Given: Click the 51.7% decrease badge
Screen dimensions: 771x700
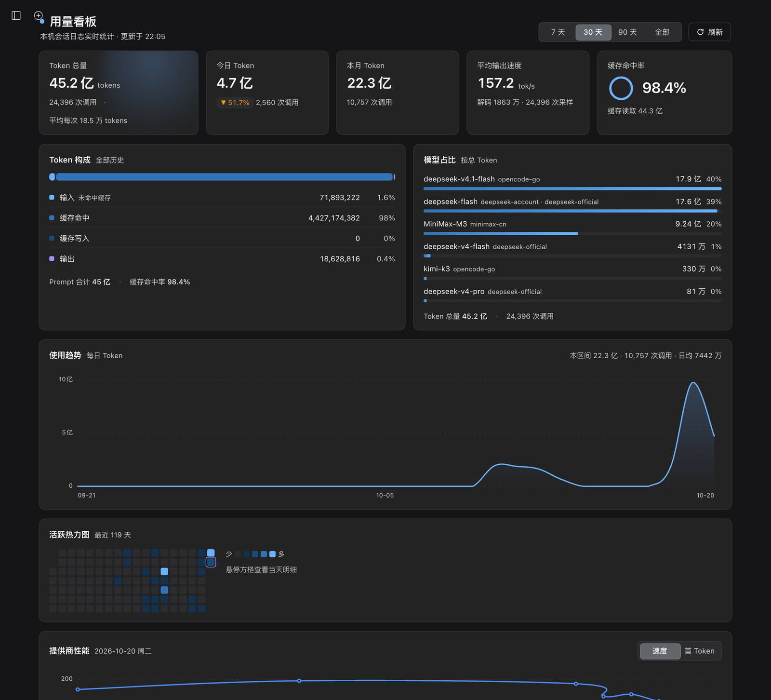Looking at the screenshot, I should (x=235, y=103).
